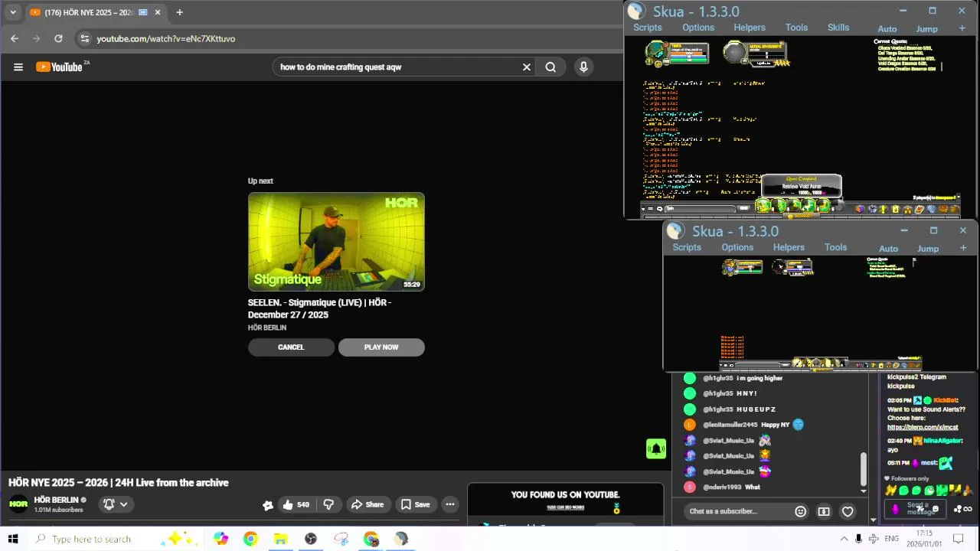Open the blerp.com sound alerts link
Screen dimensions: 980x551
(923, 427)
